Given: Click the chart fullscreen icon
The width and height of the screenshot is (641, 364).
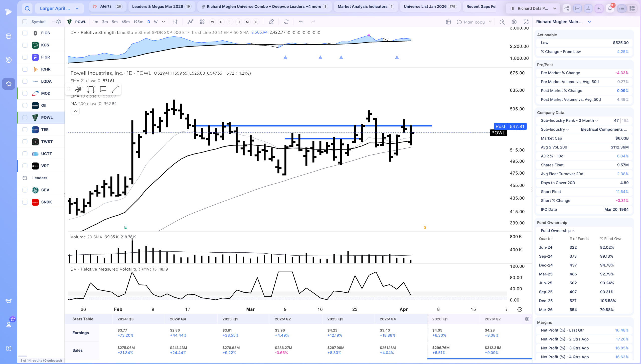Looking at the screenshot, I should click(x=526, y=22).
